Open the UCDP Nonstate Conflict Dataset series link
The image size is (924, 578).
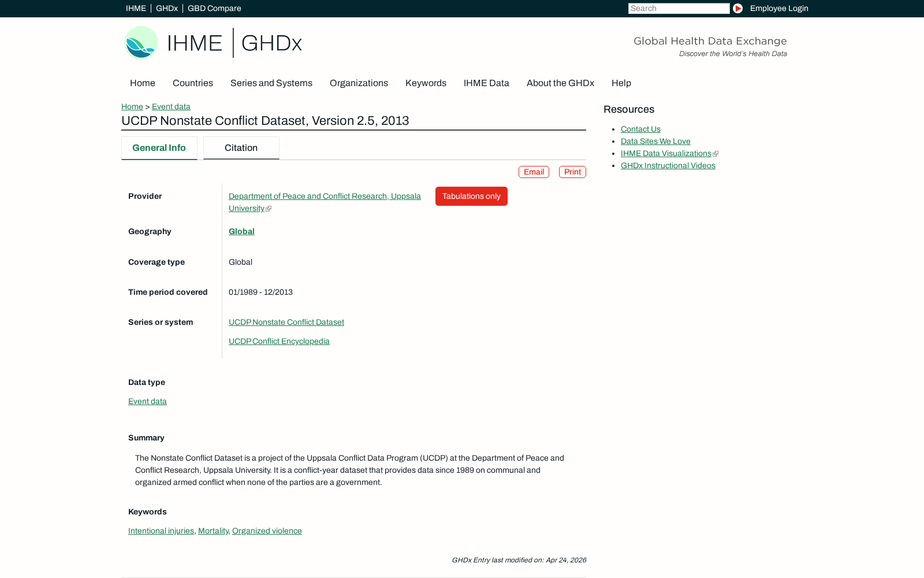tap(286, 322)
